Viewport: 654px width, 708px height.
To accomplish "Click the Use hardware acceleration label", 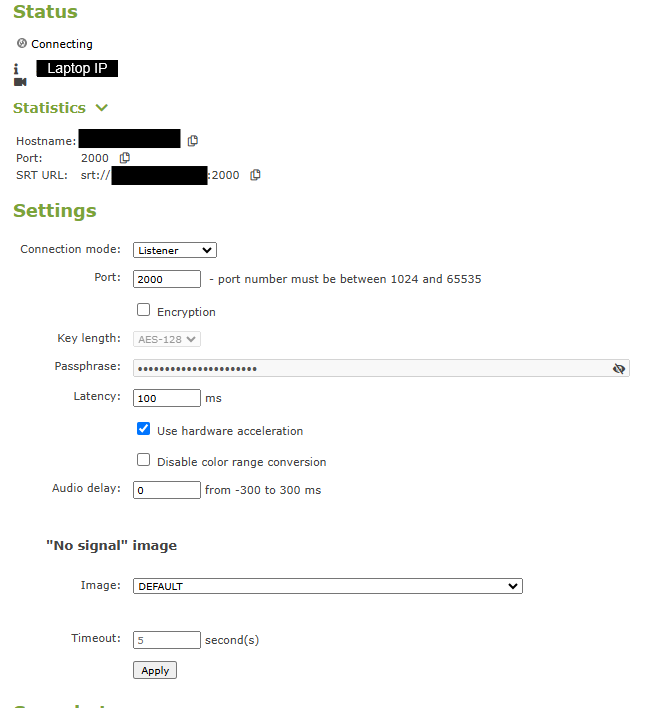I will click(x=230, y=431).
